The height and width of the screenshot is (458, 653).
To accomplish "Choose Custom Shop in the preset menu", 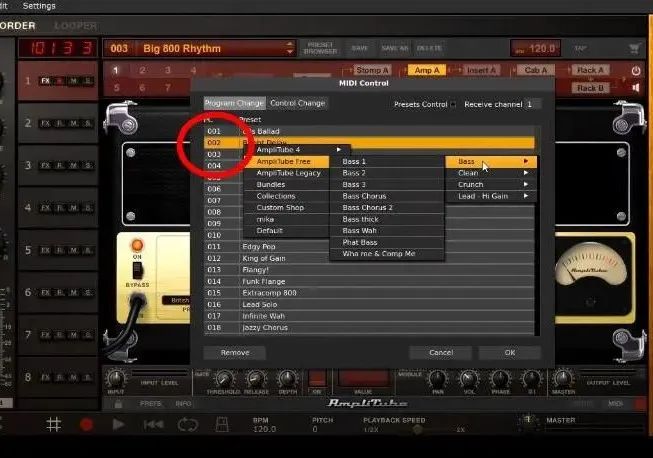I will coord(288,207).
